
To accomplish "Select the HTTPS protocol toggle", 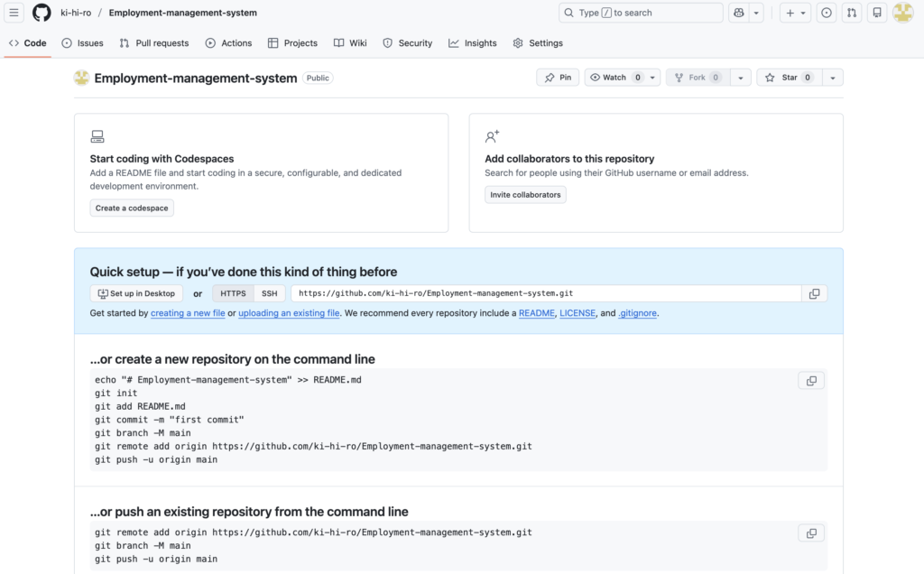I will [x=233, y=293].
